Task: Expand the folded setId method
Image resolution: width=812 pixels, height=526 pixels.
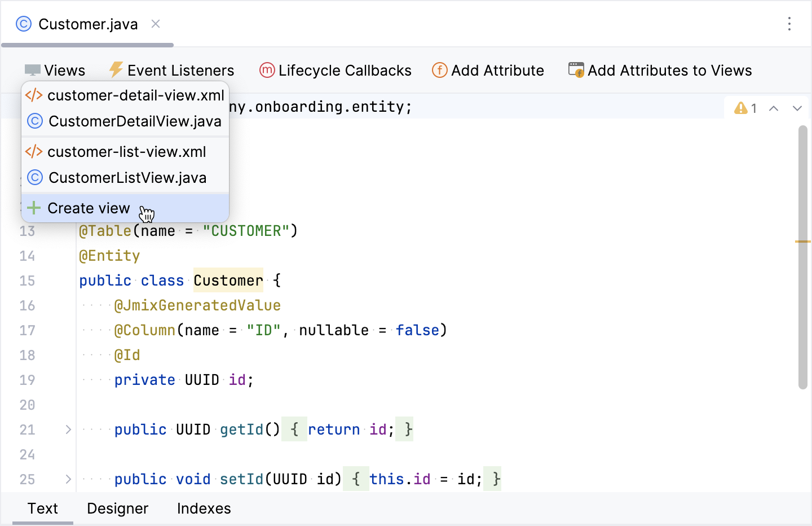Action: click(x=68, y=479)
